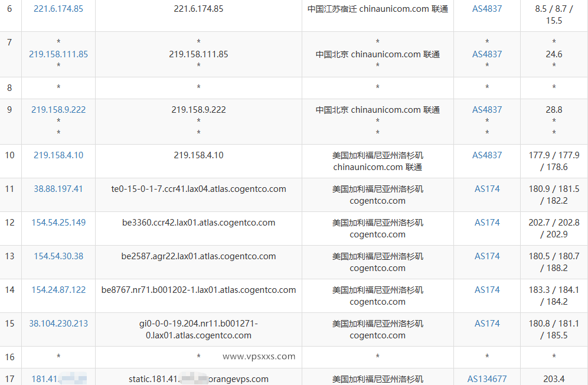Open AS4837 link in hop 10 row
Image resolution: width=588 pixels, height=385 pixels.
(486, 155)
